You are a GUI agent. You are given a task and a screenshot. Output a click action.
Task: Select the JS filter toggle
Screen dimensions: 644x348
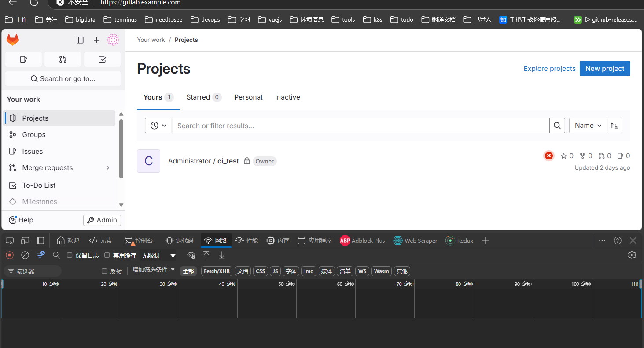point(275,271)
